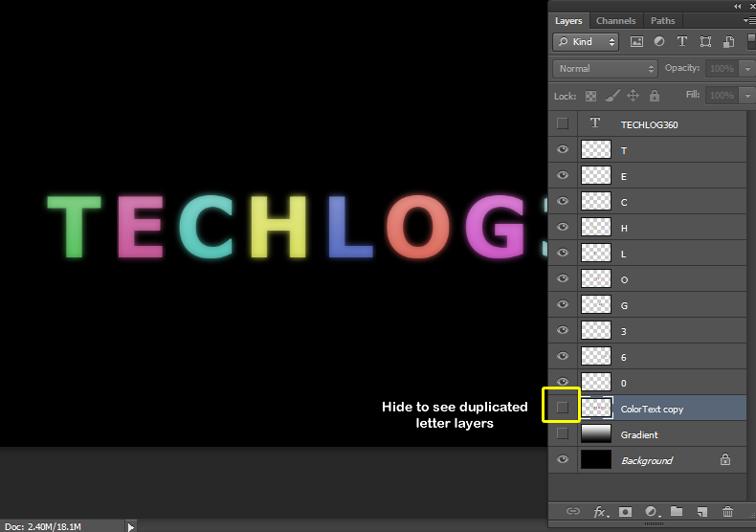Open the Normal blend mode dropdown
This screenshot has height=532, width=756.
click(605, 69)
